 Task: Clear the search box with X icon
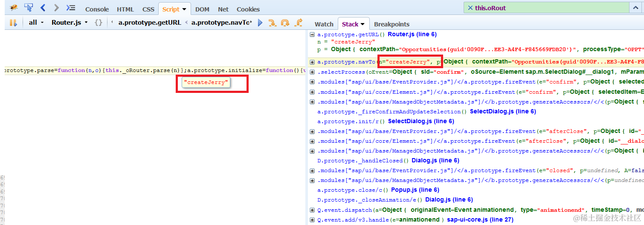[470, 8]
